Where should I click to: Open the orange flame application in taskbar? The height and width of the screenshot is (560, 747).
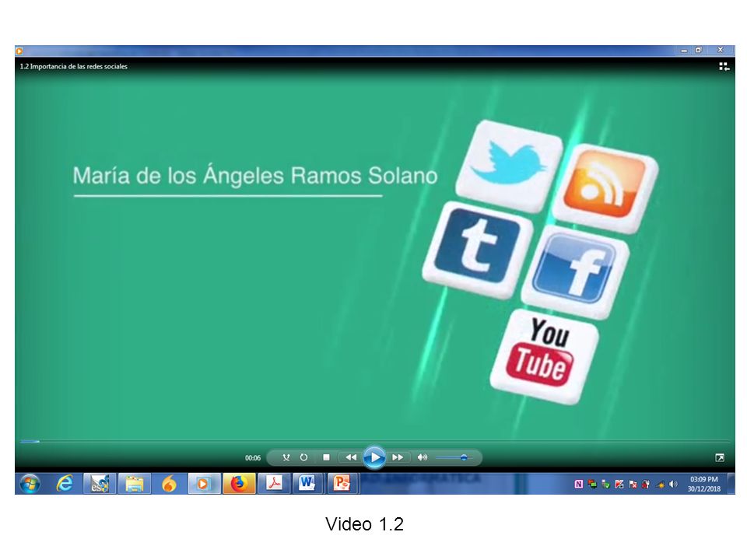coord(169,484)
